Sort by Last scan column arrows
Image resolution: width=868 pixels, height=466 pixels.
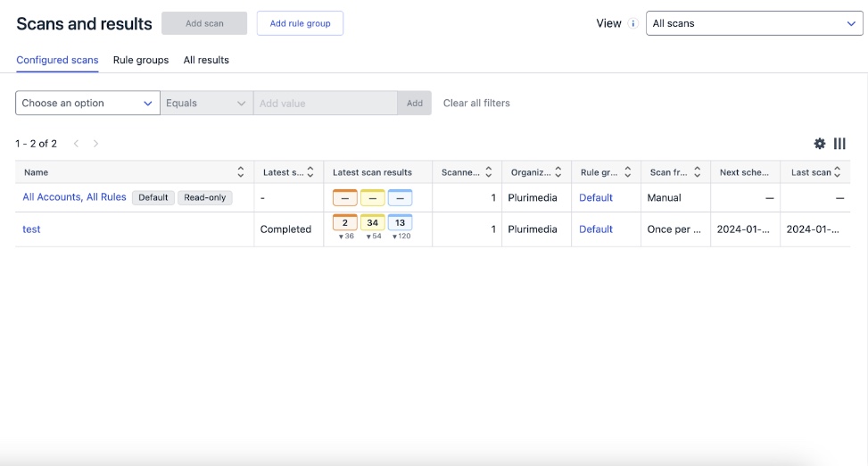(837, 172)
